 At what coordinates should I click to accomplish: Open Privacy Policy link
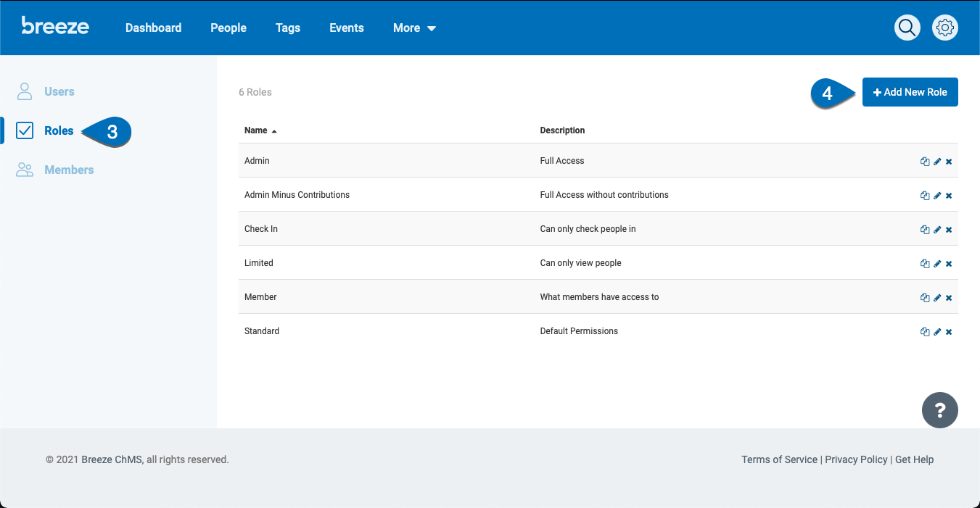point(856,459)
